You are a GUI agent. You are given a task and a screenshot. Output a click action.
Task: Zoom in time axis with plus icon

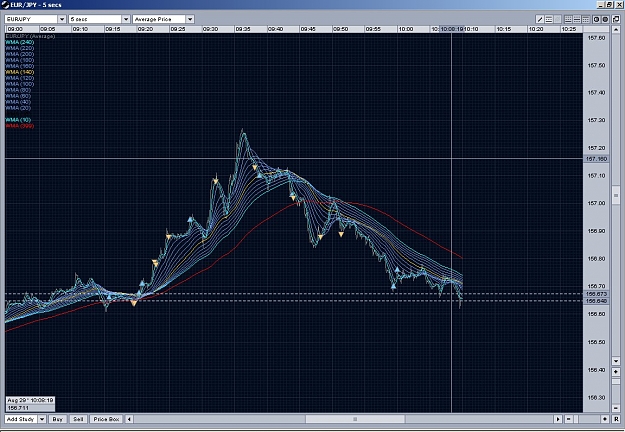605,419
